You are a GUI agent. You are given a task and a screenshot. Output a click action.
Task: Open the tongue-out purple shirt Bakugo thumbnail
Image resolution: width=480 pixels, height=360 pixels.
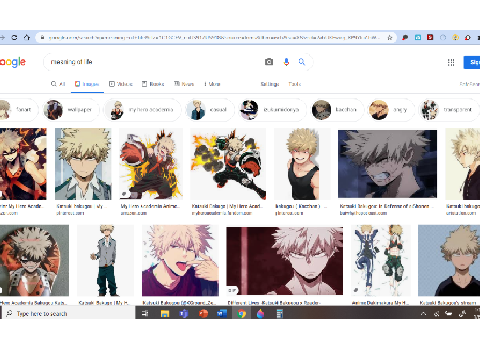[x=180, y=260]
